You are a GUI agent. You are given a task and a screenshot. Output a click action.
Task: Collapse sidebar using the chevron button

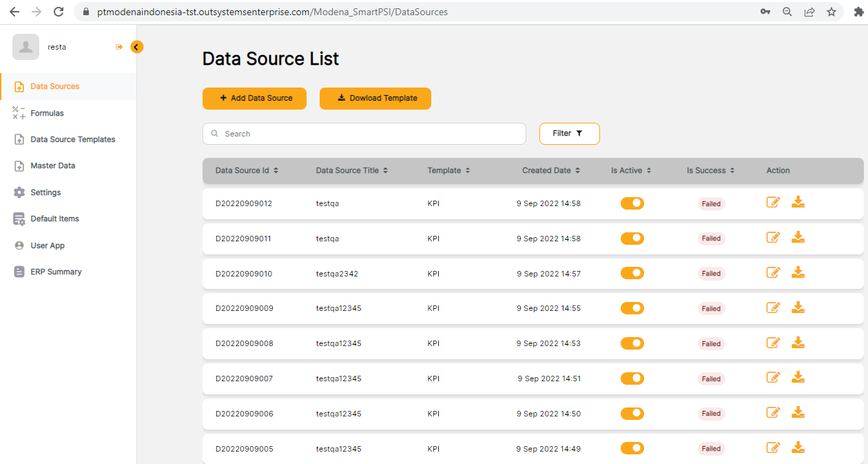[136, 47]
